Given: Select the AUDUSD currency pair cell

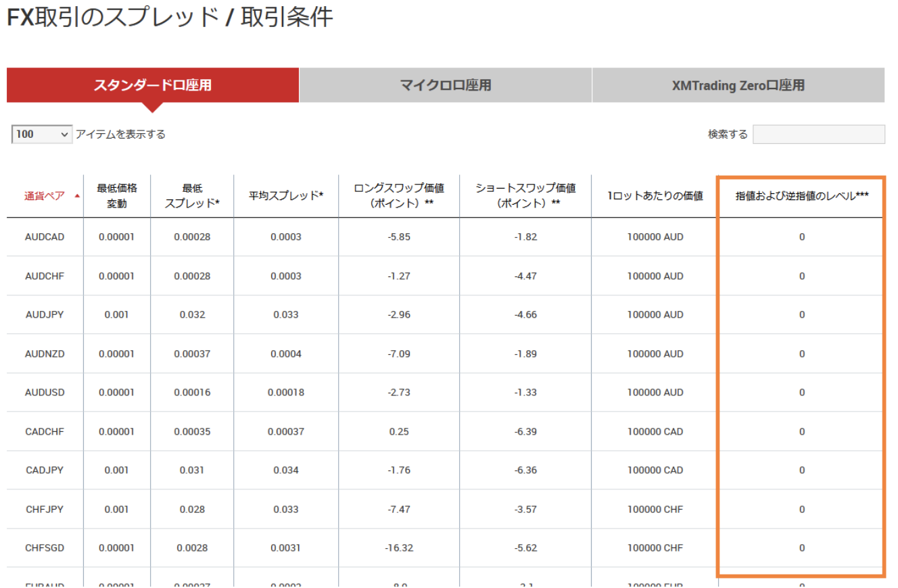Looking at the screenshot, I should click(45, 393).
